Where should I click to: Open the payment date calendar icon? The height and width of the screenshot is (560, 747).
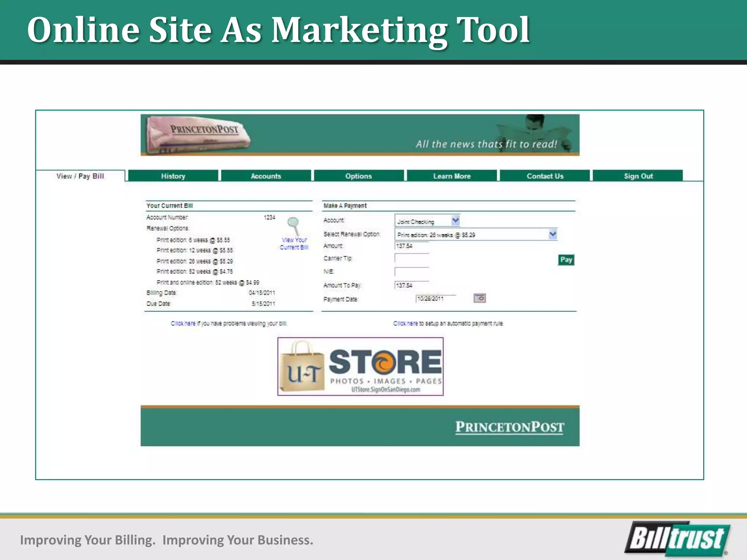(x=480, y=298)
